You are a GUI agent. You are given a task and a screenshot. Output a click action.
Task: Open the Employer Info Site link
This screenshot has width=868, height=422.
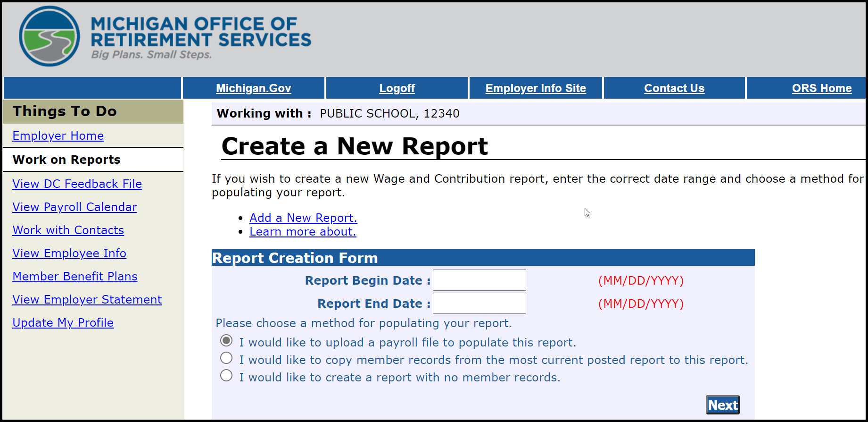tap(536, 88)
